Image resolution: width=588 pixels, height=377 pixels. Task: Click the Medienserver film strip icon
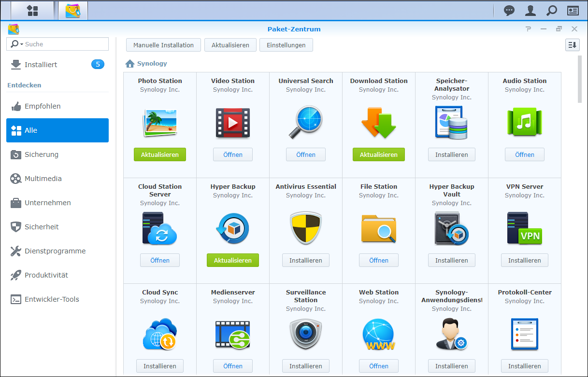[233, 335]
